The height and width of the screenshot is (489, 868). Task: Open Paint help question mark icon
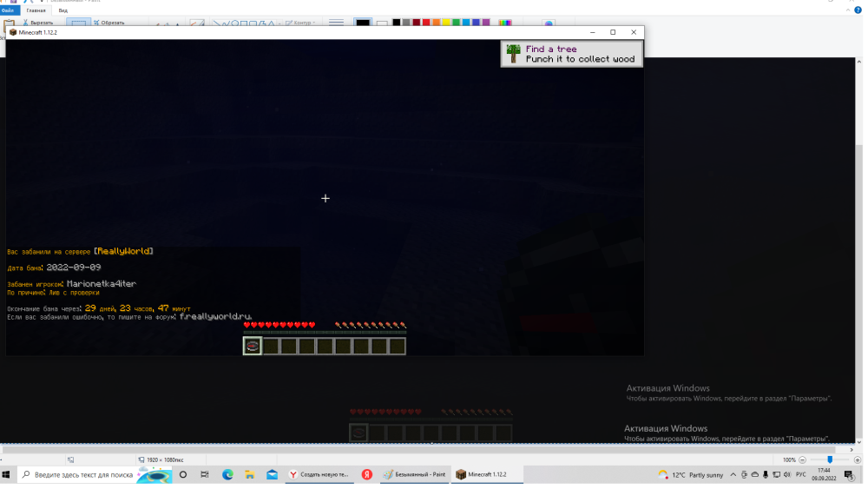coord(858,10)
